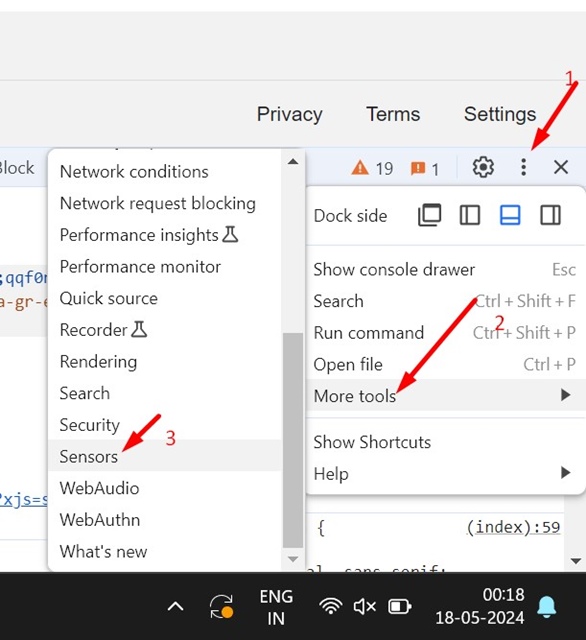The height and width of the screenshot is (640, 586).
Task: Expand the More tools submenu
Action: click(x=446, y=396)
